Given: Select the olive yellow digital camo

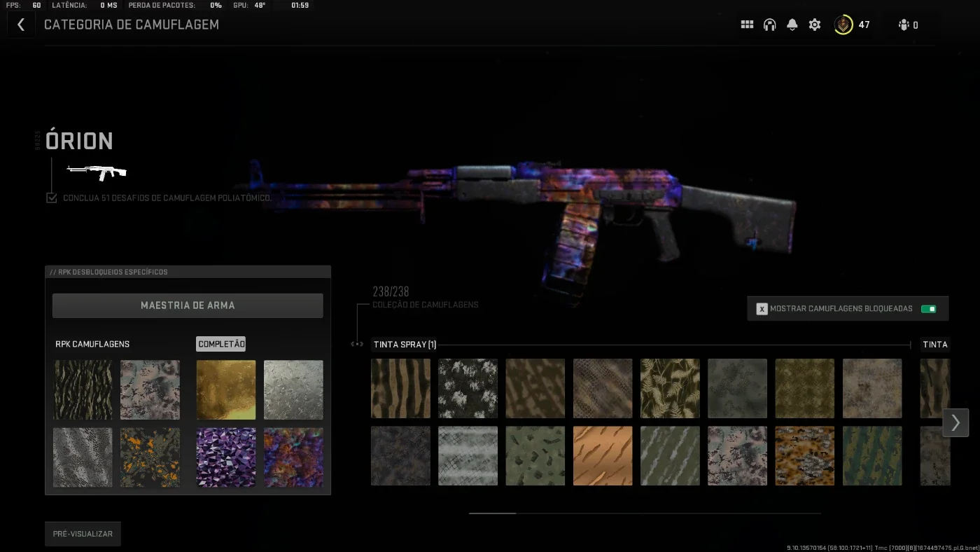Looking at the screenshot, I should (805, 389).
